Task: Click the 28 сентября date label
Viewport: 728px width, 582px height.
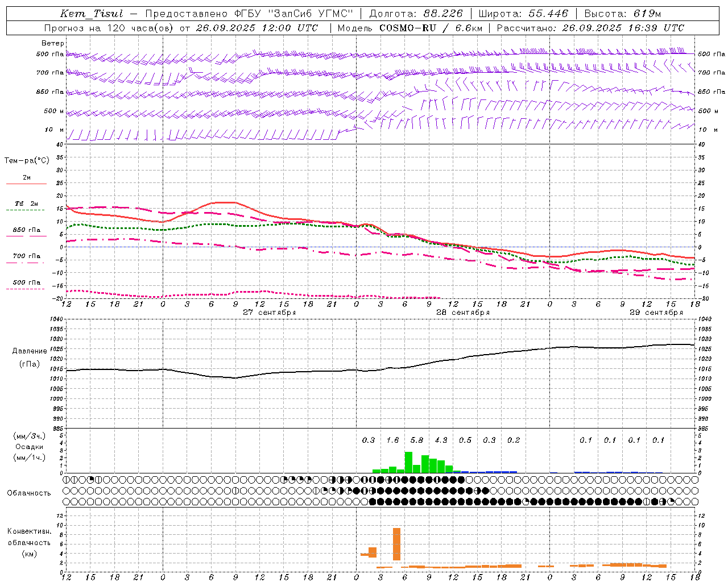Action: (462, 312)
